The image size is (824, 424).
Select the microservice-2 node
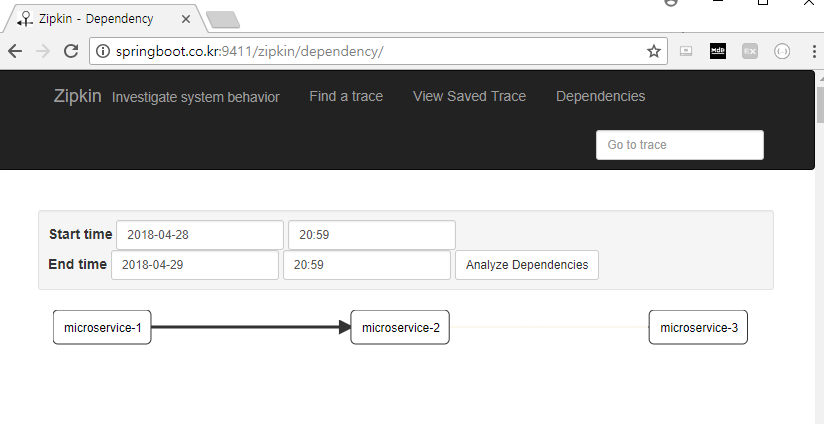pyautogui.click(x=400, y=327)
